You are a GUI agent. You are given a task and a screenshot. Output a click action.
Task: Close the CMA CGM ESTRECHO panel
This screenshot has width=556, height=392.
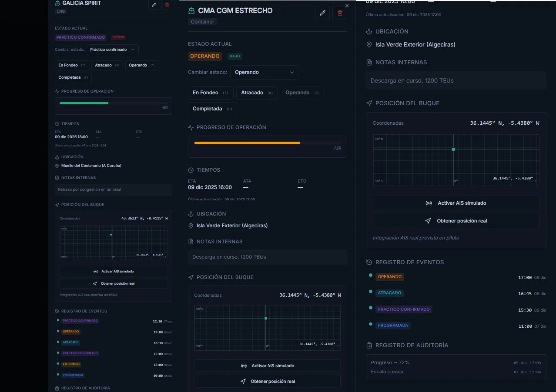pyautogui.click(x=347, y=6)
